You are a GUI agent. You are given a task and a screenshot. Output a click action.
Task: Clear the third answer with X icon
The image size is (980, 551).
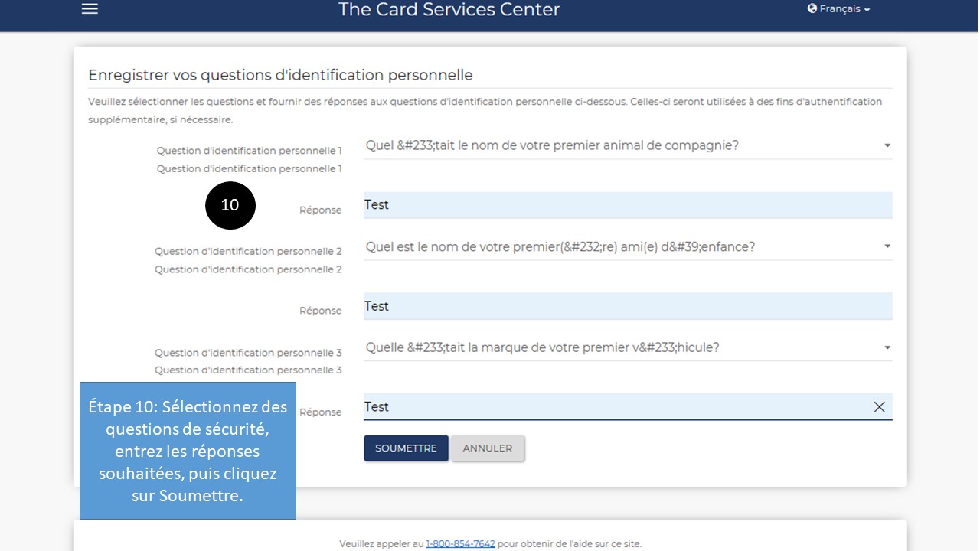point(879,407)
